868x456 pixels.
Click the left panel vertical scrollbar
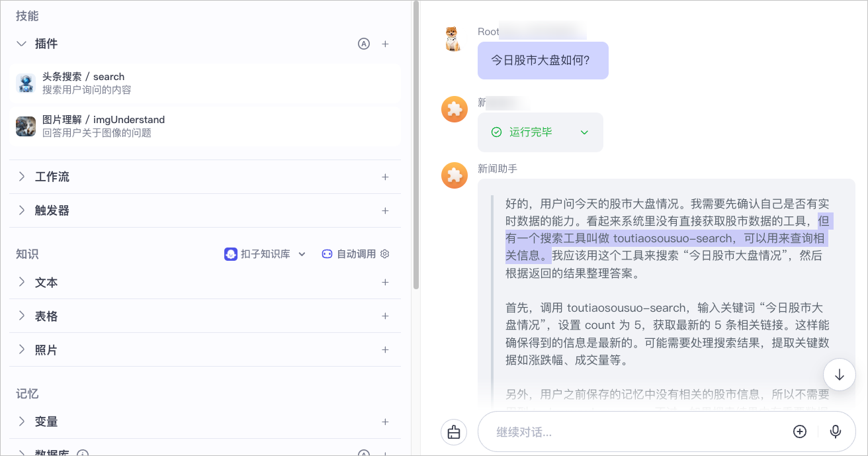tap(416, 146)
